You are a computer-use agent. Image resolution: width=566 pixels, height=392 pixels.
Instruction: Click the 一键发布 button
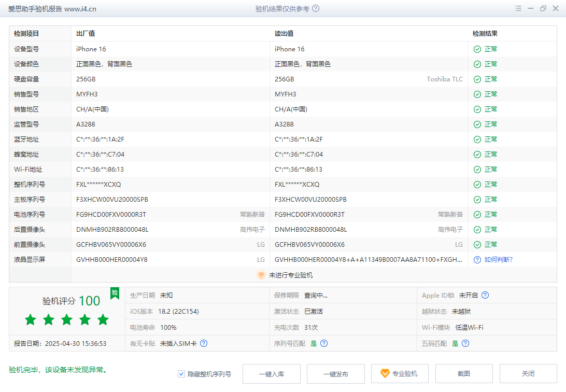(x=336, y=374)
